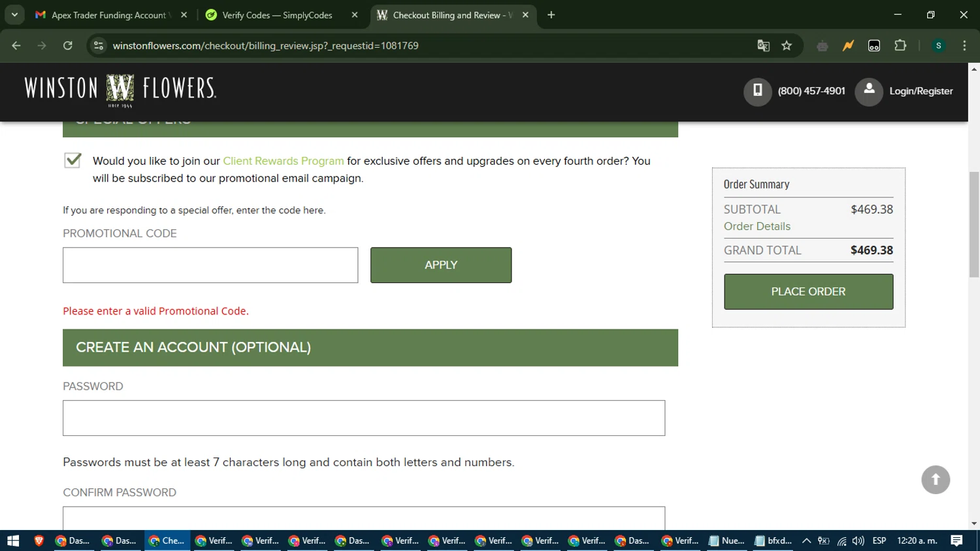Click the 'Please enter a valid Promotional Code.' message
This screenshot has width=980, height=551.
click(155, 311)
